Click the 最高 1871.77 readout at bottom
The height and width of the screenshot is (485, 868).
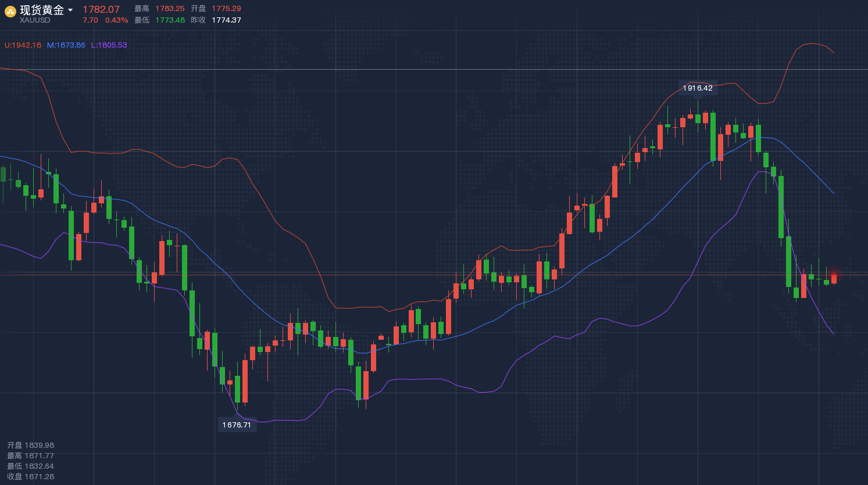pos(30,456)
